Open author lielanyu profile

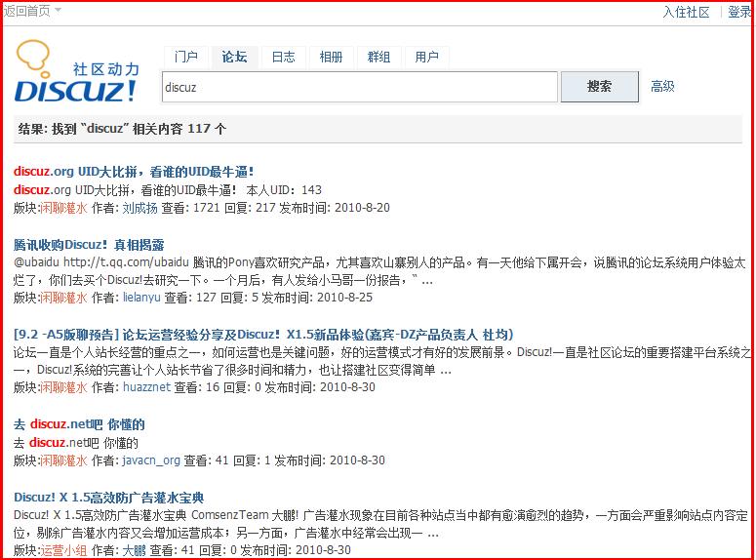pos(141,298)
